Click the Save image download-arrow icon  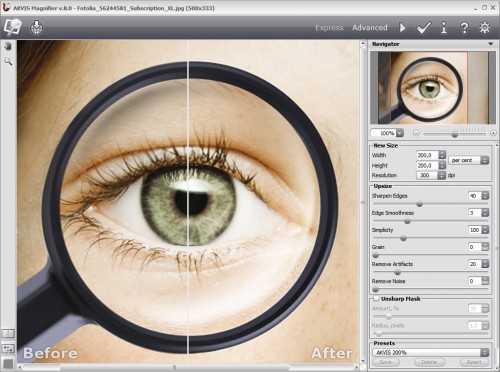(37, 27)
